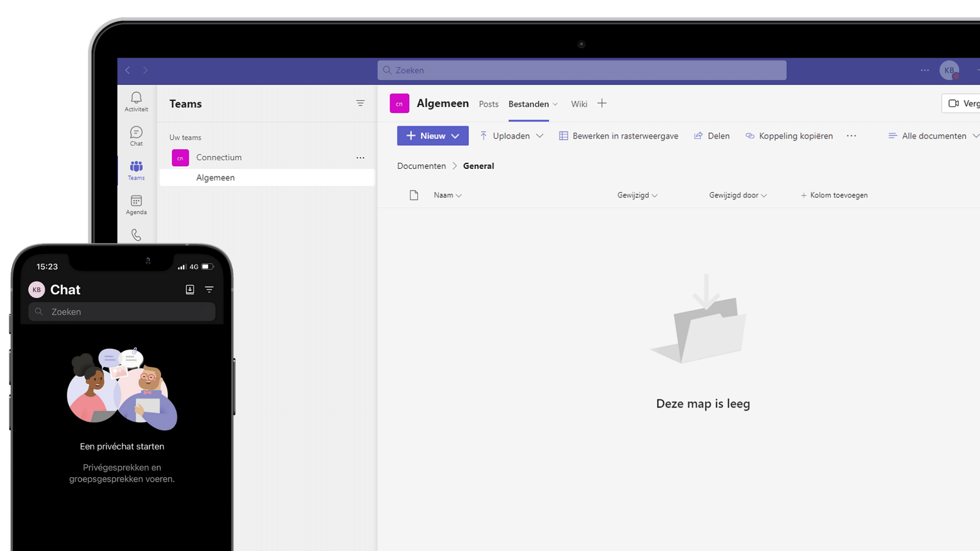Click the desktop Zoeken search bar

point(582,70)
